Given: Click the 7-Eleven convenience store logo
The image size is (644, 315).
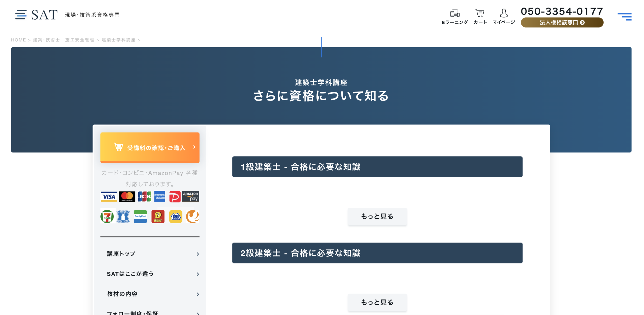Looking at the screenshot, I should point(107,216).
